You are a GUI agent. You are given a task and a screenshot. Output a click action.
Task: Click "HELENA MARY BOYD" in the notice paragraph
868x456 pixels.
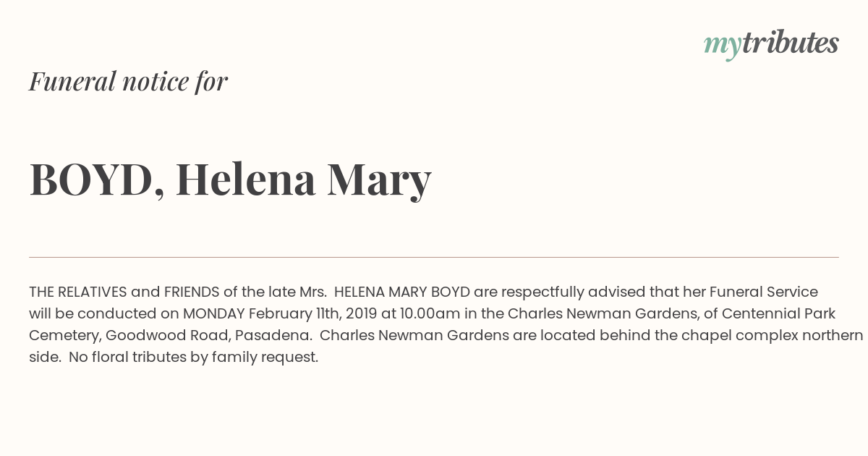402,292
